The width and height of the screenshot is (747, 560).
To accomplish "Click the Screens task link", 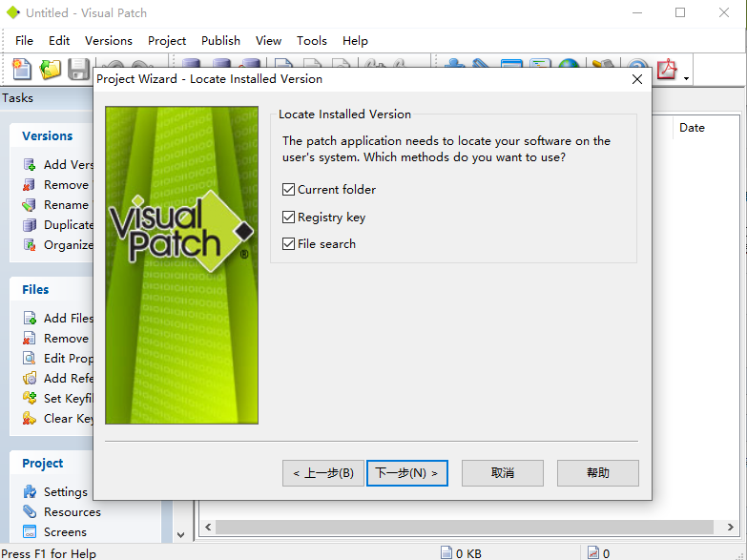I will 65,532.
